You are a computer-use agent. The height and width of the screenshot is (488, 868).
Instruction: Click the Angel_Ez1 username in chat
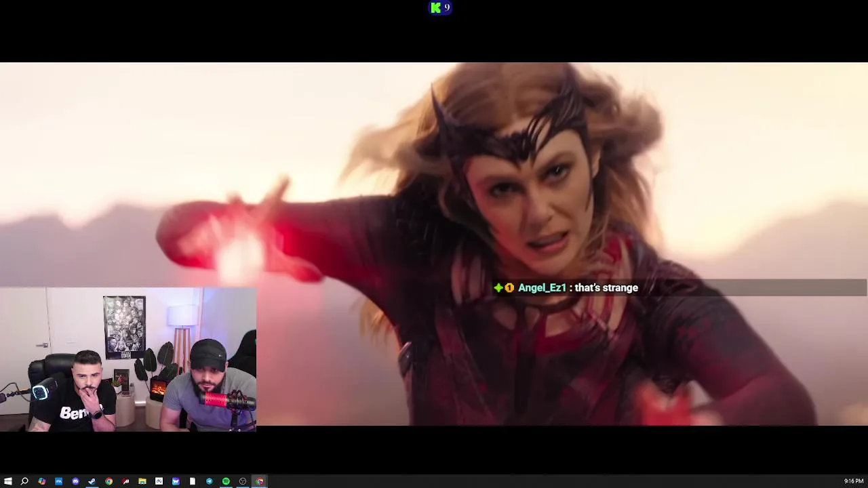(542, 288)
